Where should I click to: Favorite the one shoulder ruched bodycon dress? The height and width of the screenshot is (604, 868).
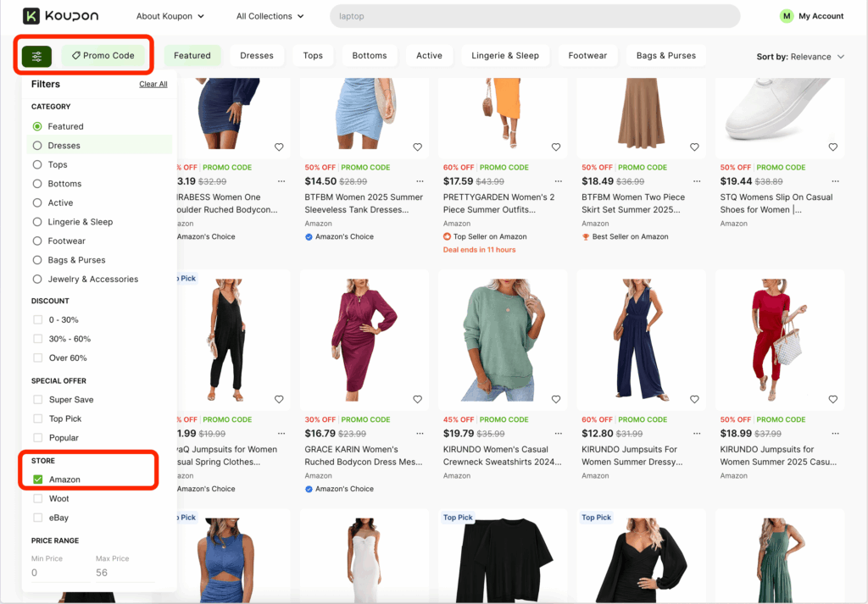(279, 147)
